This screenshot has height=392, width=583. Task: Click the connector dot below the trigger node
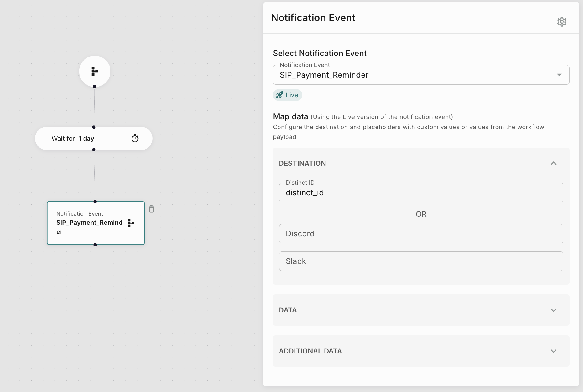(x=95, y=87)
